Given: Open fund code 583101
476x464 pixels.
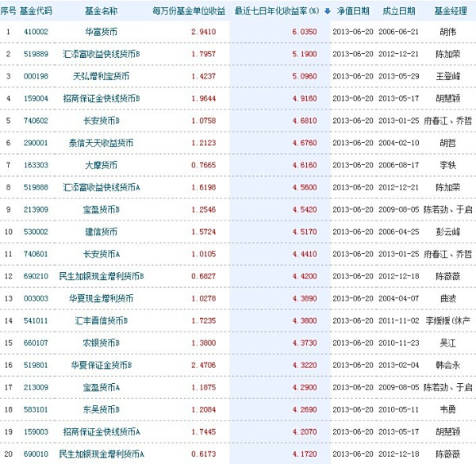Looking at the screenshot, I should pyautogui.click(x=36, y=410).
